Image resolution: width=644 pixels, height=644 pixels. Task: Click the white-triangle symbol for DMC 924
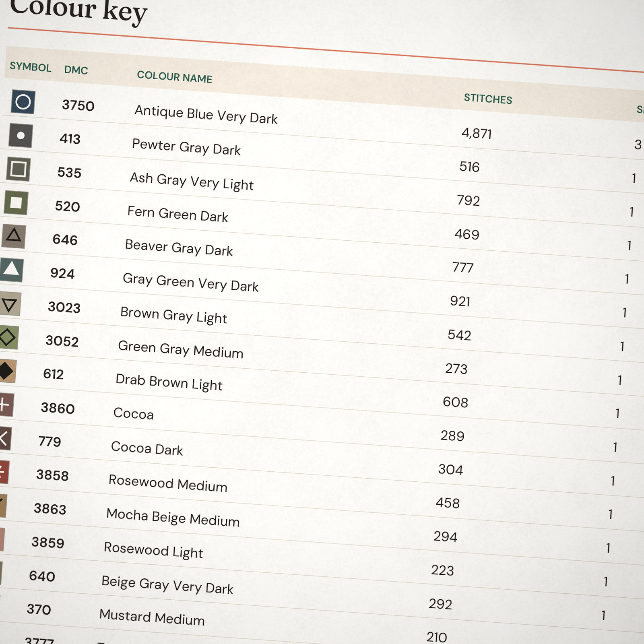pos(11,270)
